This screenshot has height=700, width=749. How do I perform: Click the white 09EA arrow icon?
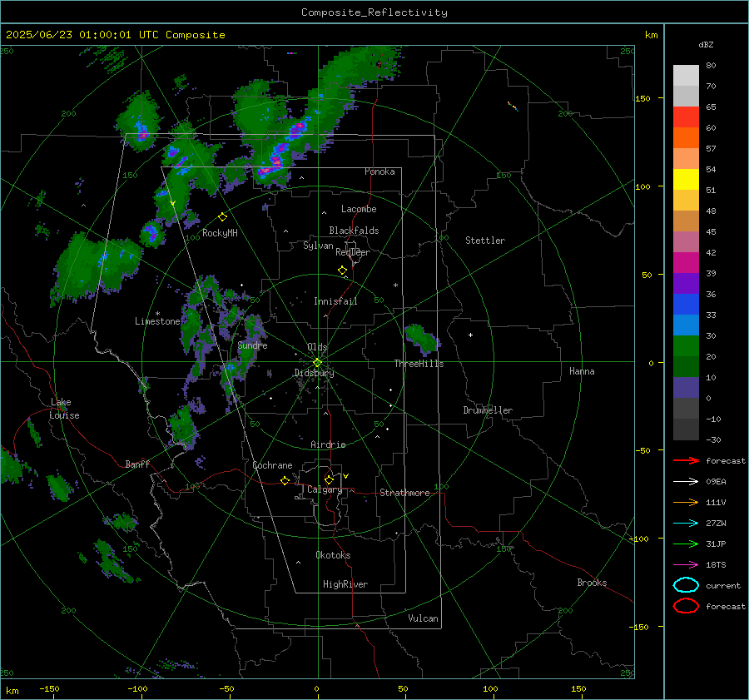click(x=686, y=481)
